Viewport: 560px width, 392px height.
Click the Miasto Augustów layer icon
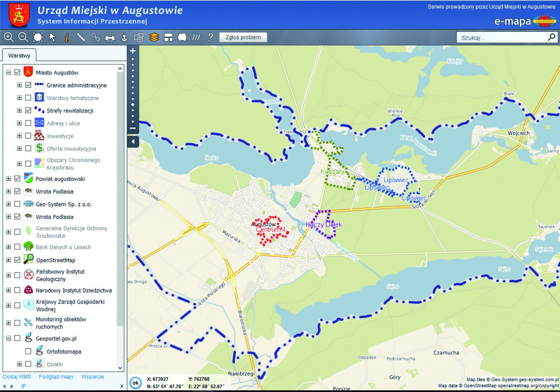28,72
